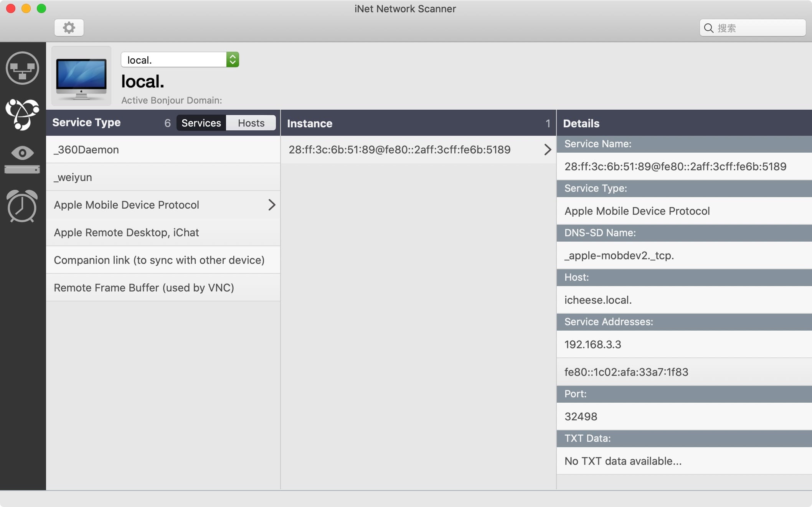Click the magnifier icon in the search box
The height and width of the screenshot is (507, 812).
(x=708, y=28)
